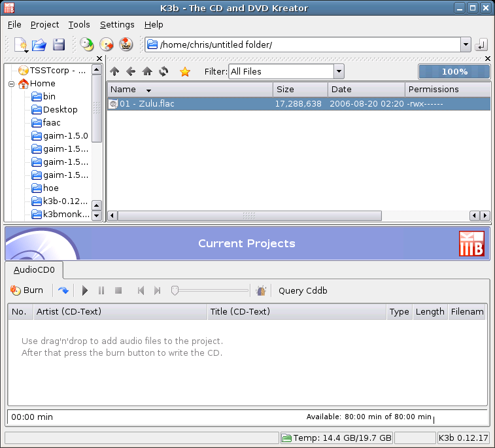
Task: Click Query Cddb button
Action: (303, 290)
